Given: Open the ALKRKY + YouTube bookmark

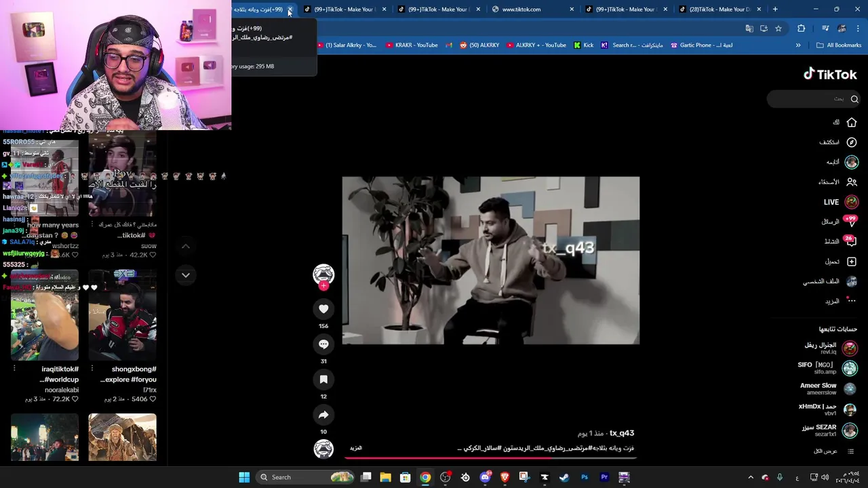Looking at the screenshot, I should click(536, 45).
